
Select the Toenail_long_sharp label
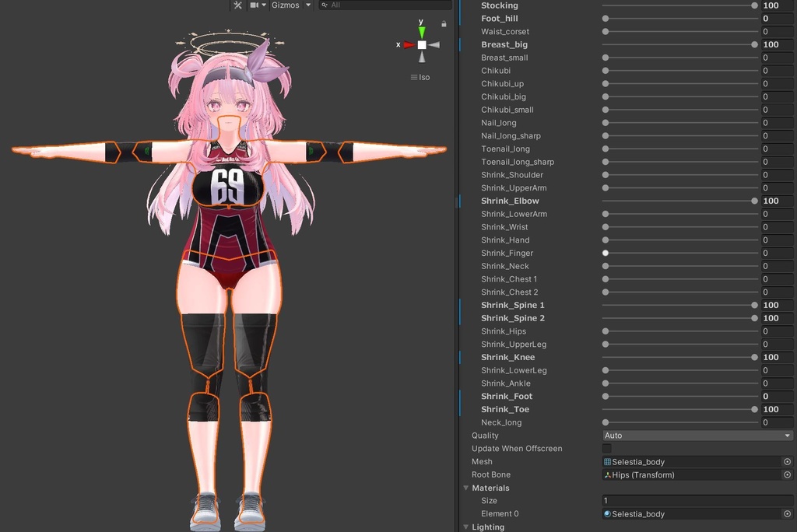tap(518, 162)
